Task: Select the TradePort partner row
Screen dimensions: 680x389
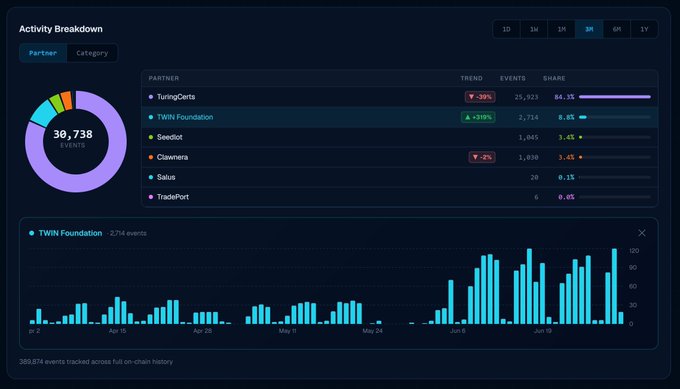Action: point(399,197)
